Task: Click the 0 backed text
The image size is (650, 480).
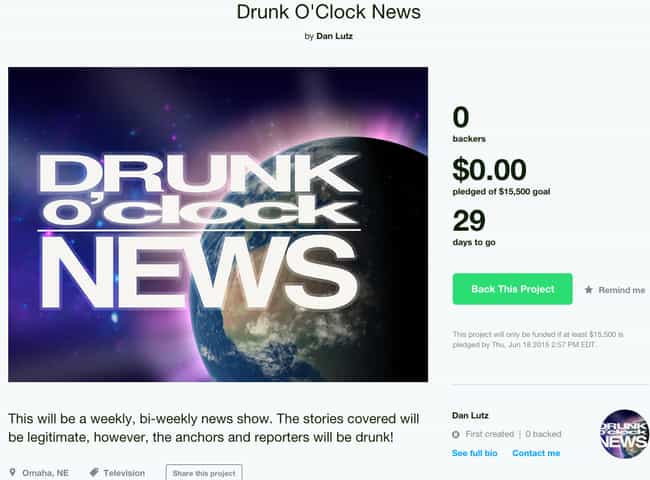Action: tap(543, 434)
